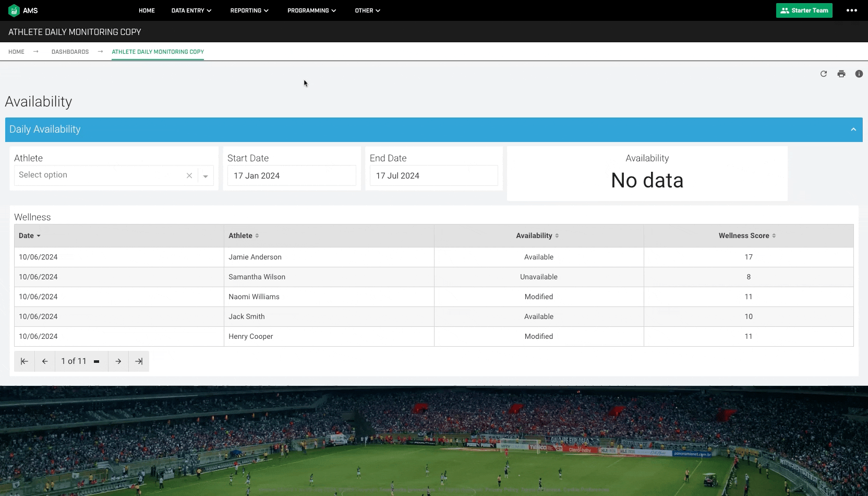The width and height of the screenshot is (868, 496).
Task: Click the No data availability value
Action: tap(647, 181)
